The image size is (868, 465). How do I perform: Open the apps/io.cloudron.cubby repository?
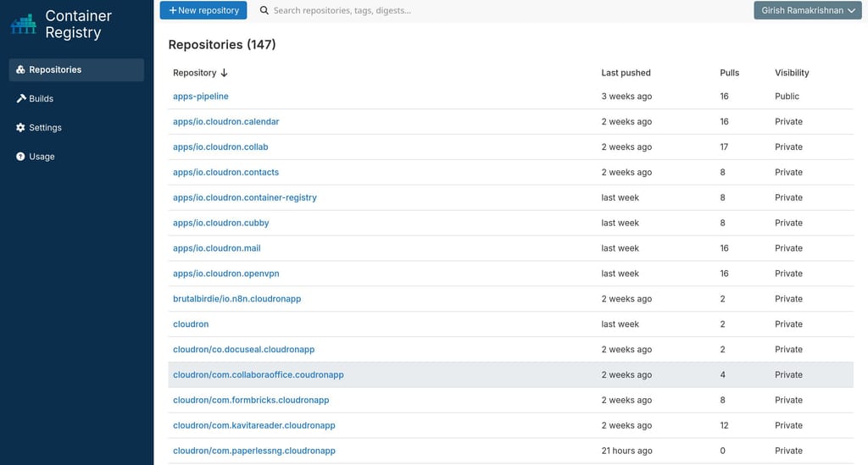tap(221, 223)
